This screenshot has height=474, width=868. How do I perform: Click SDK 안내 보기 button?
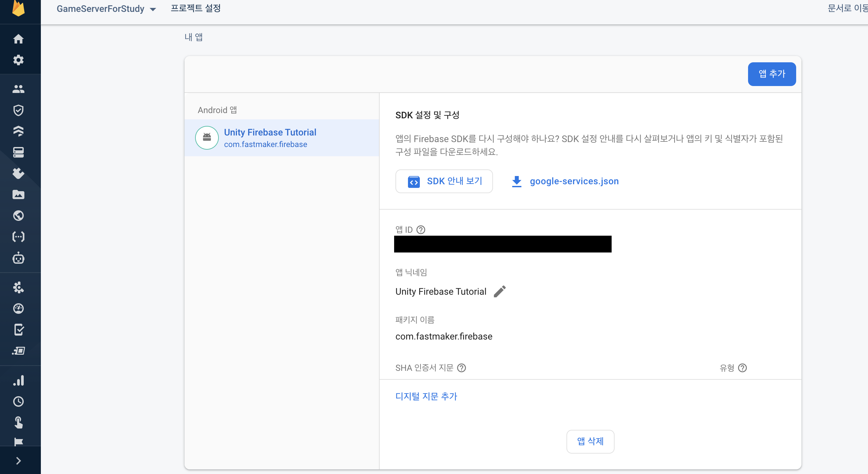point(444,181)
